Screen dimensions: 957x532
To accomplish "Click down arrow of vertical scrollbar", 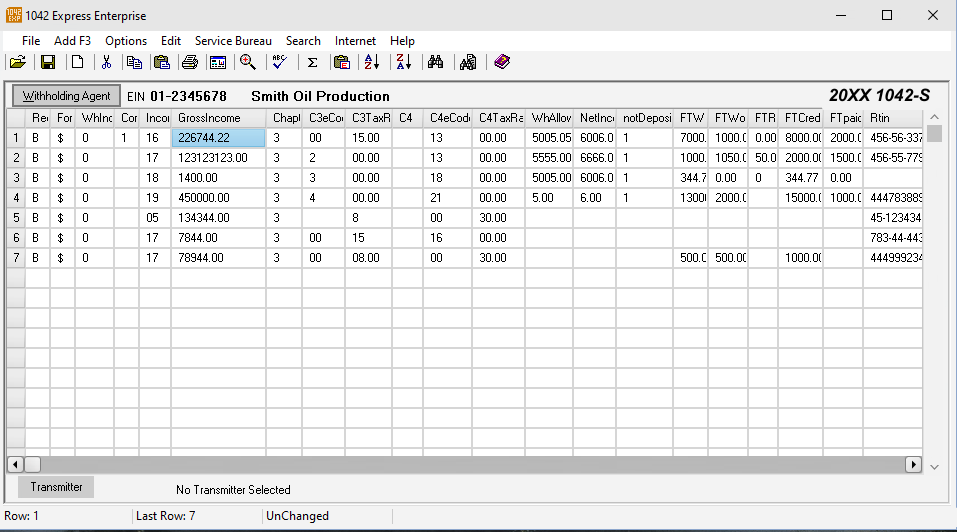I will [x=934, y=467].
